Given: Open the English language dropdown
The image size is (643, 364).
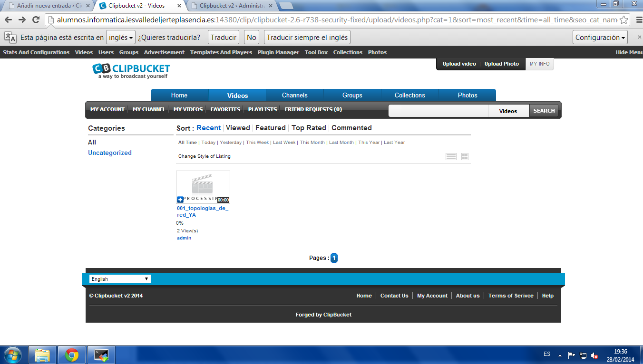Looking at the screenshot, I should click(x=120, y=279).
